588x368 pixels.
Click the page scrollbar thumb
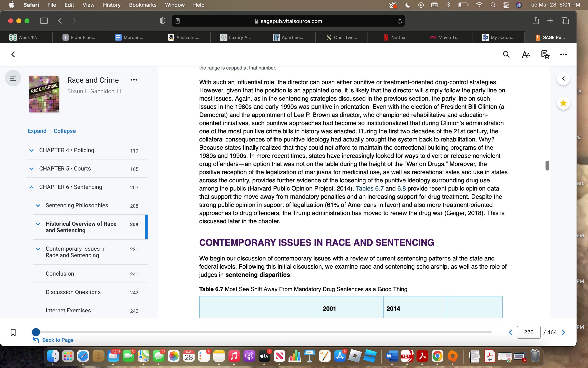[x=547, y=166]
